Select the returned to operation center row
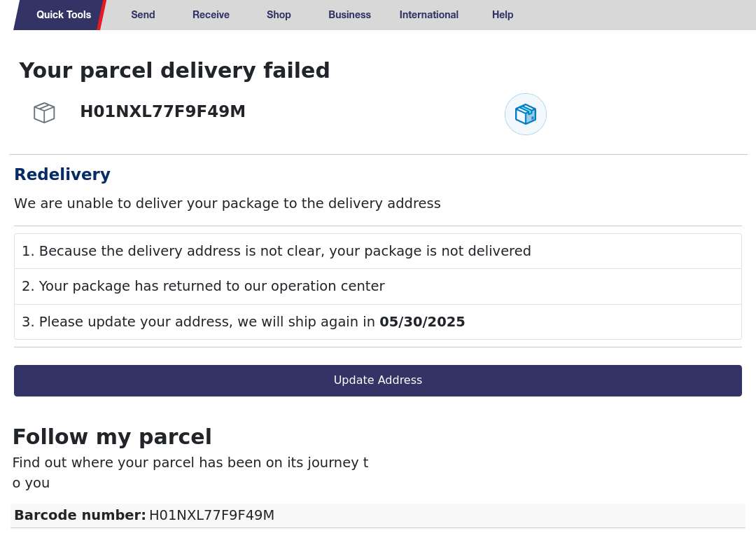 point(377,286)
